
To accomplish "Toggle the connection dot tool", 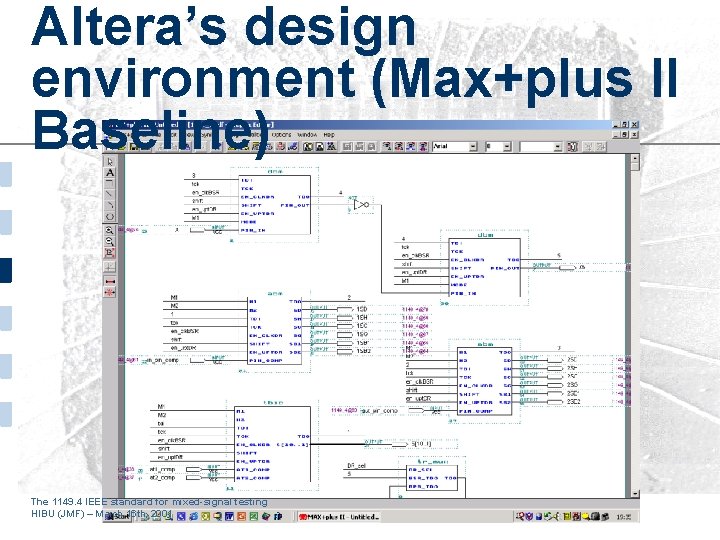I will (110, 267).
